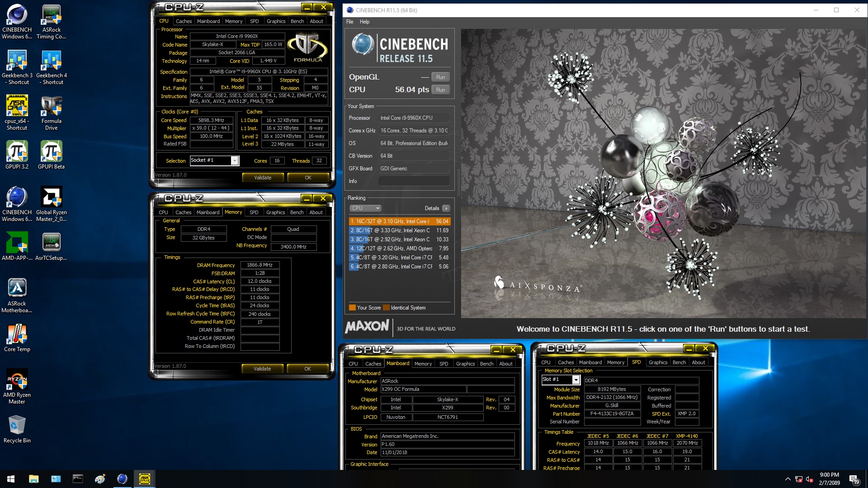
Task: Open Bench tab in the SPD CPU-Z window
Action: [679, 362]
